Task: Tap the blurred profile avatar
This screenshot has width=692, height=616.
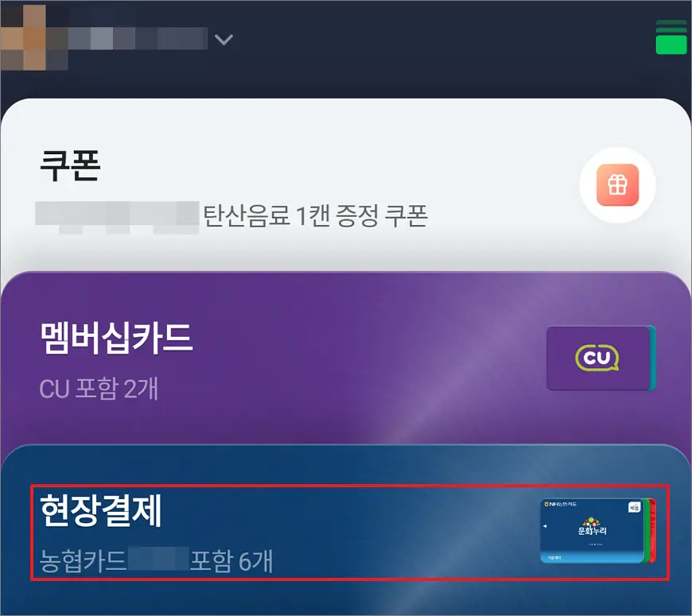Action: coord(34,38)
